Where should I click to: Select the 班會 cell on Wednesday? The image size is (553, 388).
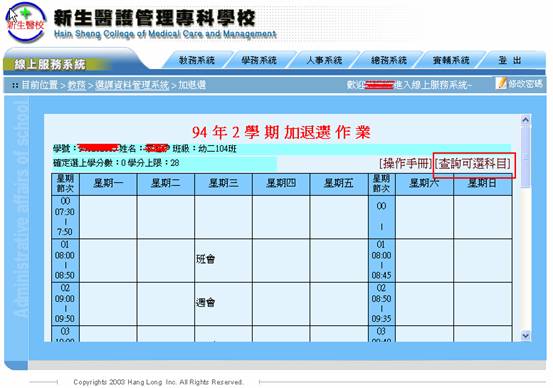click(x=223, y=260)
